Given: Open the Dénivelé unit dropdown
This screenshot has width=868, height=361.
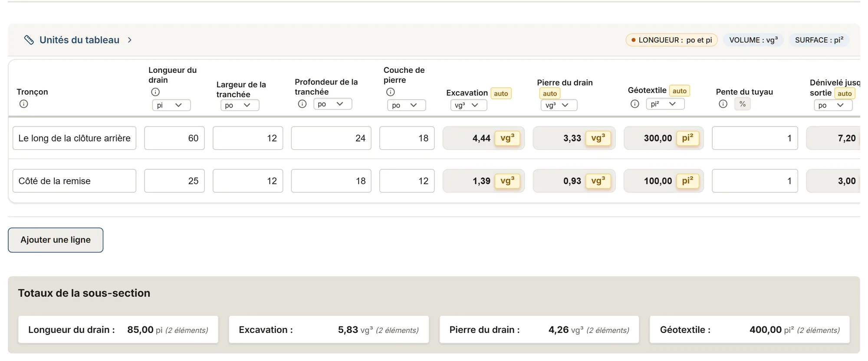Looking at the screenshot, I should [833, 105].
